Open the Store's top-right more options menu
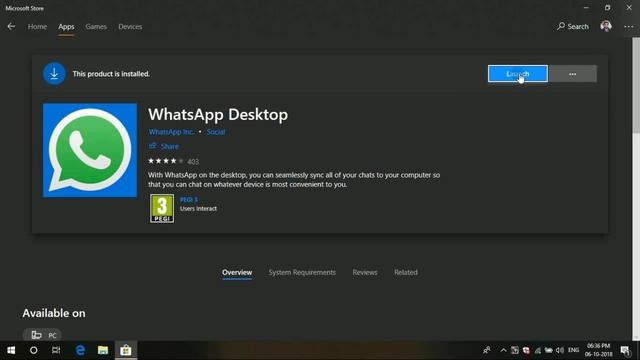The height and width of the screenshot is (360, 640). click(629, 27)
